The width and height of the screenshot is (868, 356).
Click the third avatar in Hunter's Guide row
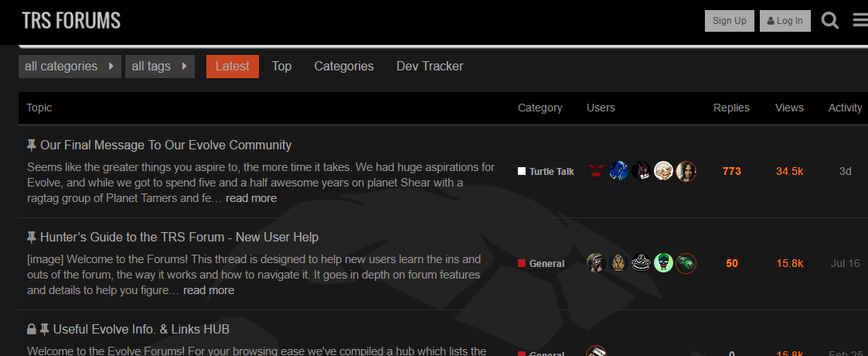pyautogui.click(x=641, y=263)
